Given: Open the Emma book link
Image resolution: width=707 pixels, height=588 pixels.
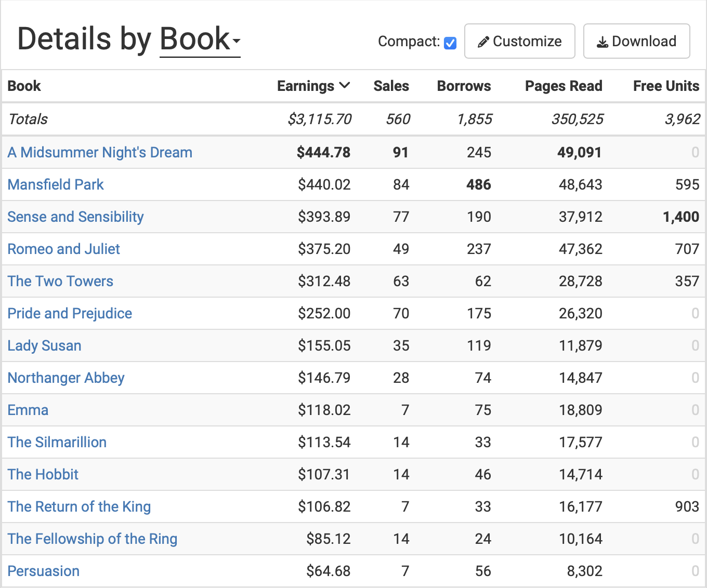Looking at the screenshot, I should (x=28, y=410).
